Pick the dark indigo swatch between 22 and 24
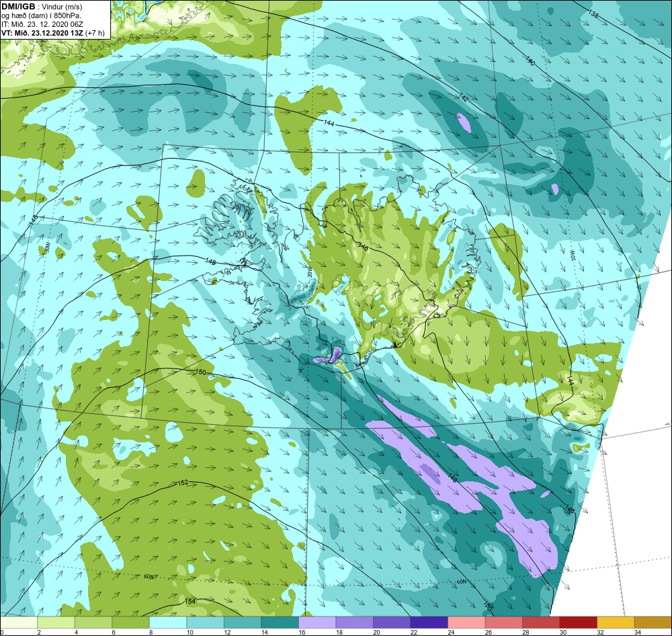672x636 pixels. (429, 622)
